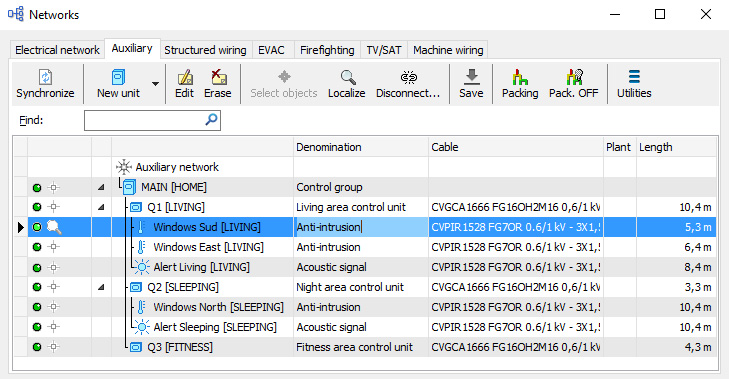Open the Machine wiring tab
The width and height of the screenshot is (729, 379).
448,50
